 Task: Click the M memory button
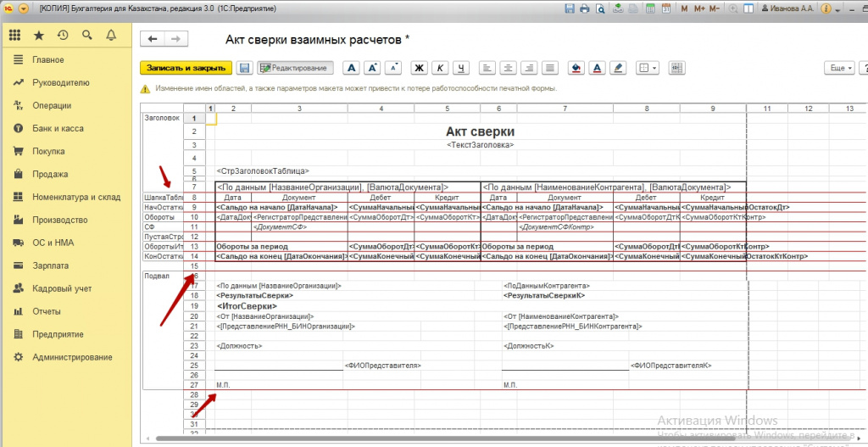tap(685, 8)
